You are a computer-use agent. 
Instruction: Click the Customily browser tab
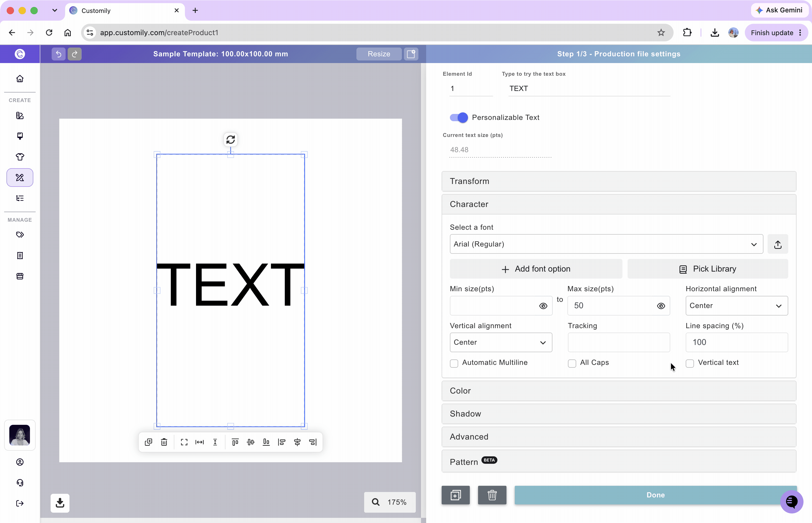124,11
